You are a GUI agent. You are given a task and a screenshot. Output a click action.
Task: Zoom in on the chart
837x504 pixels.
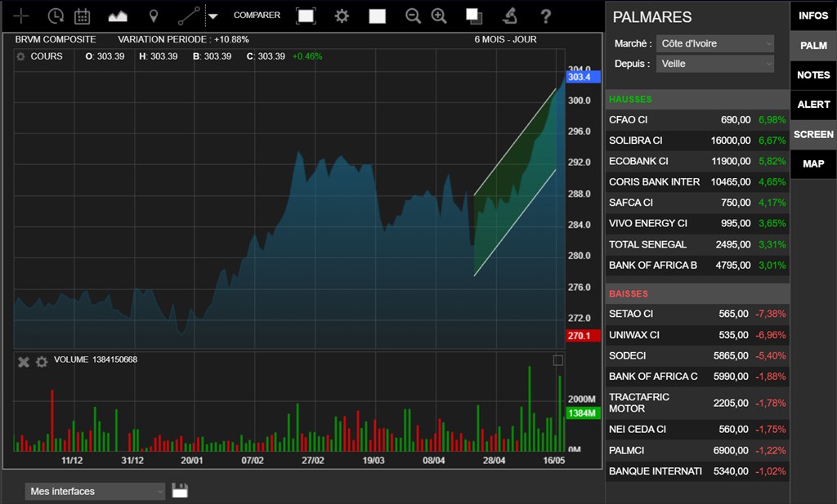tap(439, 16)
